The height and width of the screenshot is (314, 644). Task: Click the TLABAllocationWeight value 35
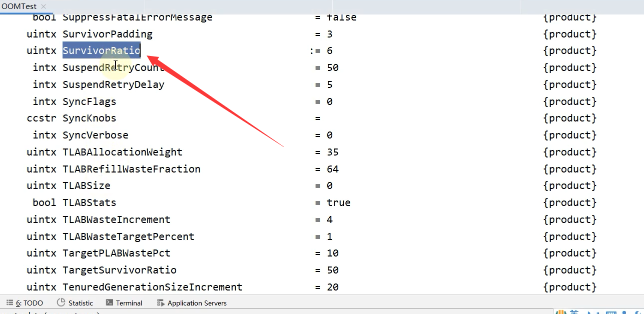point(333,152)
